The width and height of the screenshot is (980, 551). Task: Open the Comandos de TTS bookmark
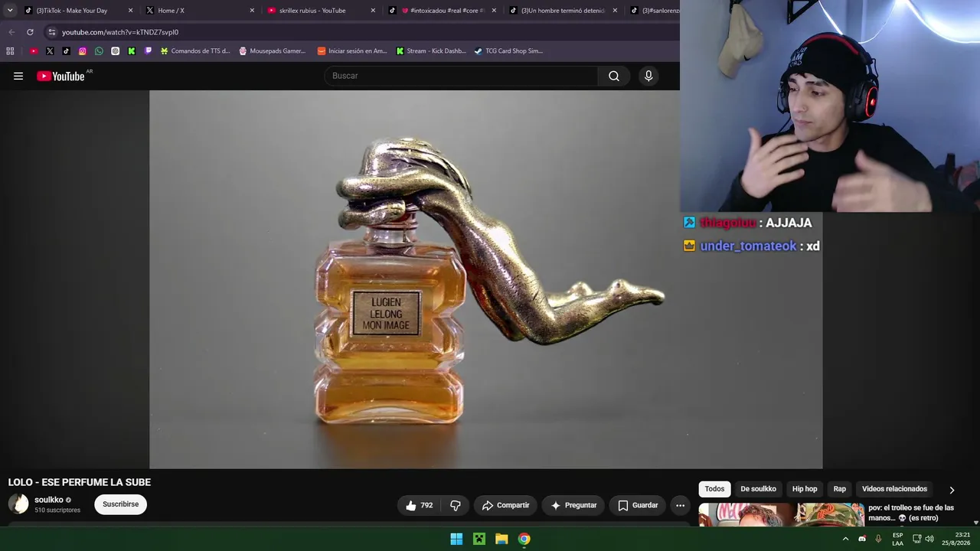pos(194,51)
